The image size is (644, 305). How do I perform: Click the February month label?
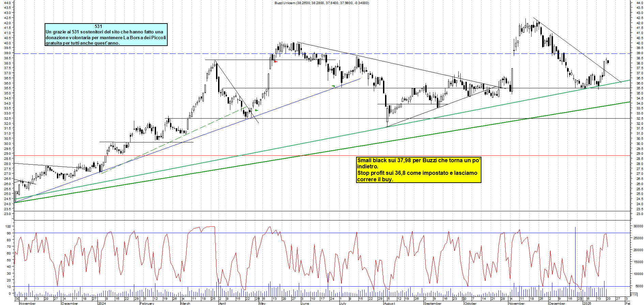click(x=147, y=303)
